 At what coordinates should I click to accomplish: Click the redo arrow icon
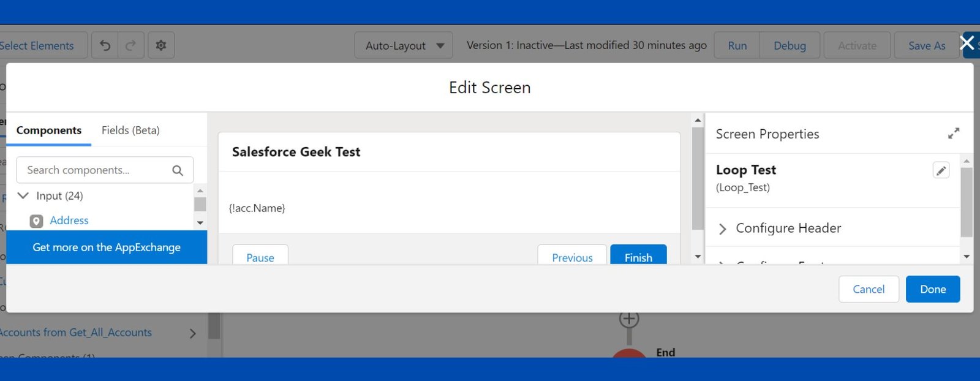[x=130, y=45]
